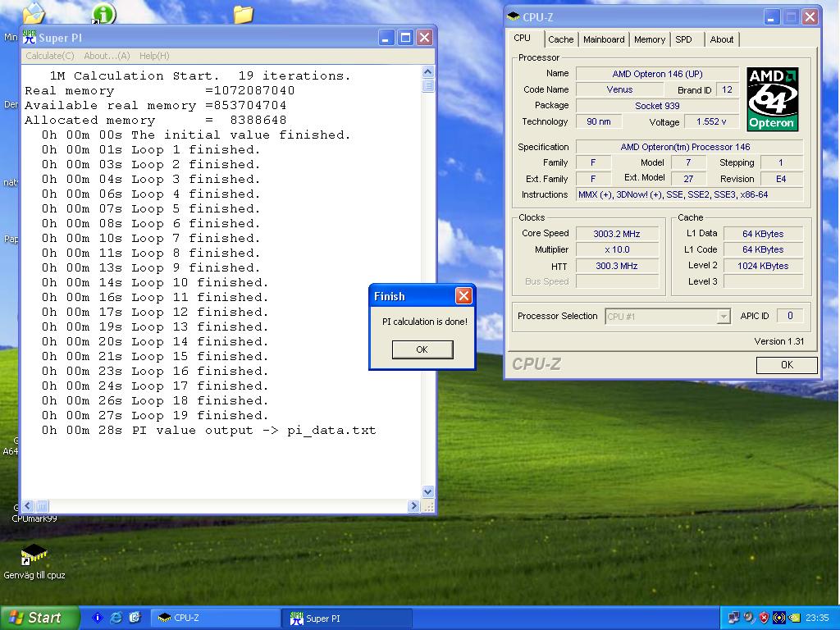Select the CPU tab in CPU-Z
This screenshot has width=840, height=630.
click(522, 38)
